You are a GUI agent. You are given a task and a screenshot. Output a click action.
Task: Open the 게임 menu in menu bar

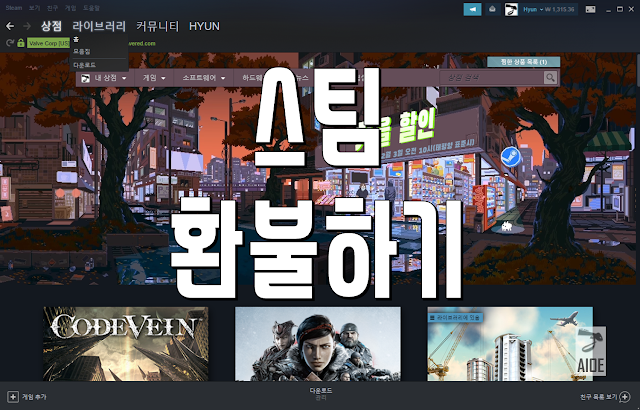click(x=71, y=8)
